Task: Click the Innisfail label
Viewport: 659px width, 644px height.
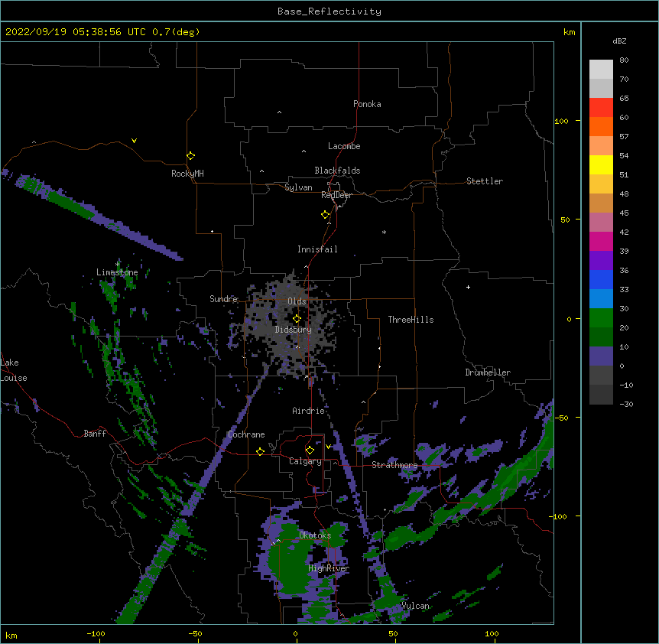Action: pos(317,249)
